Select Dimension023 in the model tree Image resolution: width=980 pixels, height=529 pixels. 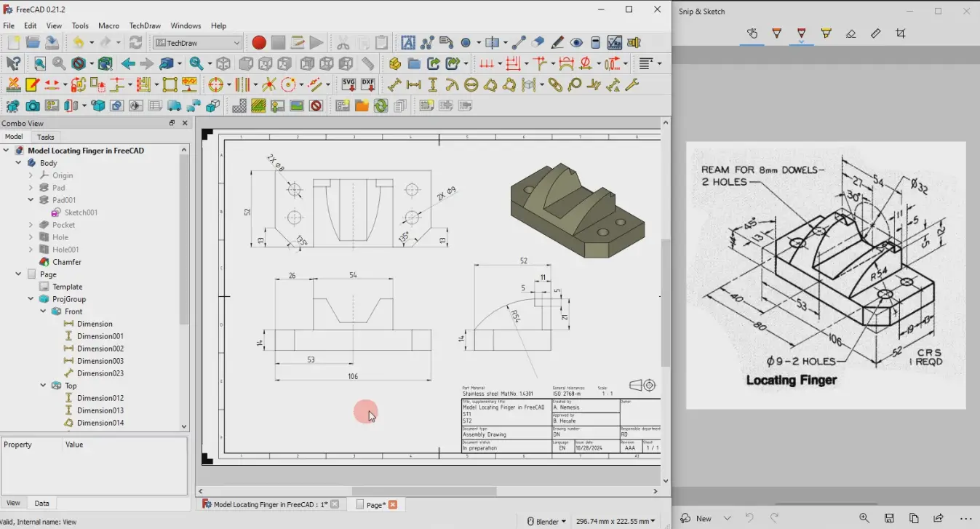point(100,373)
